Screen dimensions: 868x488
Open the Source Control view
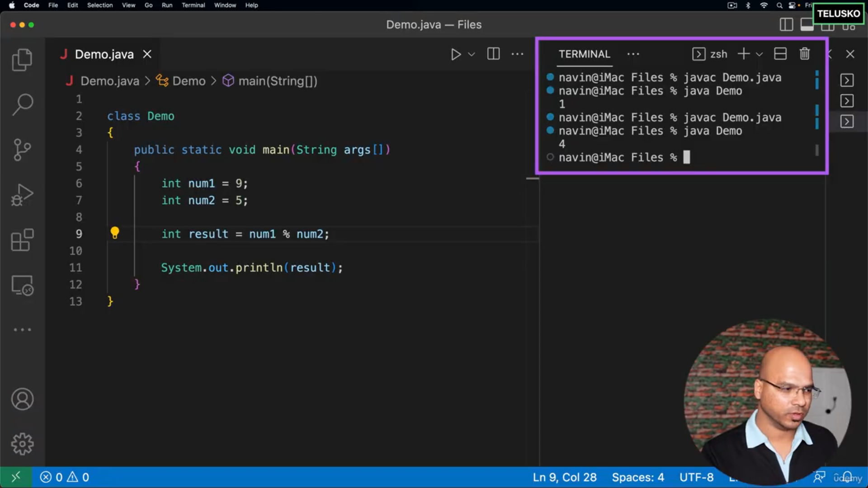[22, 150]
